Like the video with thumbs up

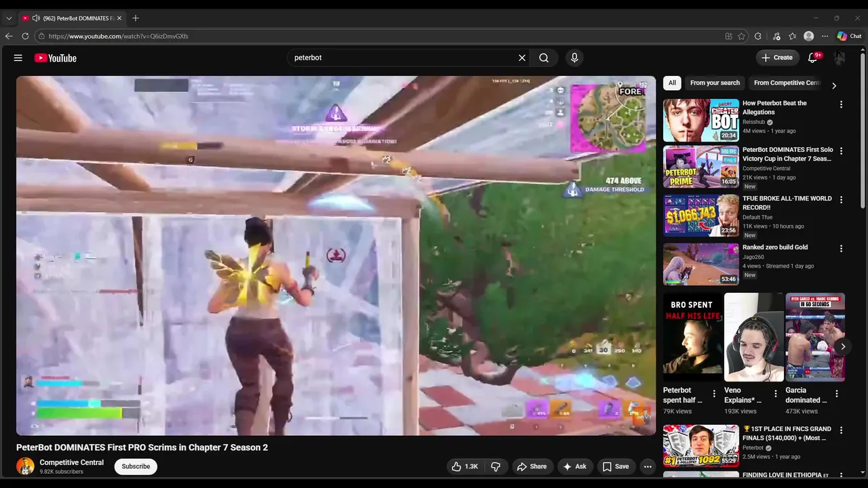[465, 466]
